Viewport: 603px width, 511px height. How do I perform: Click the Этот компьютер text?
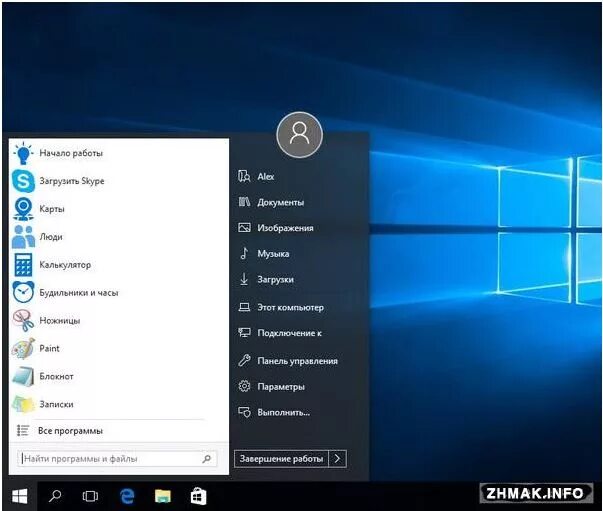point(291,308)
